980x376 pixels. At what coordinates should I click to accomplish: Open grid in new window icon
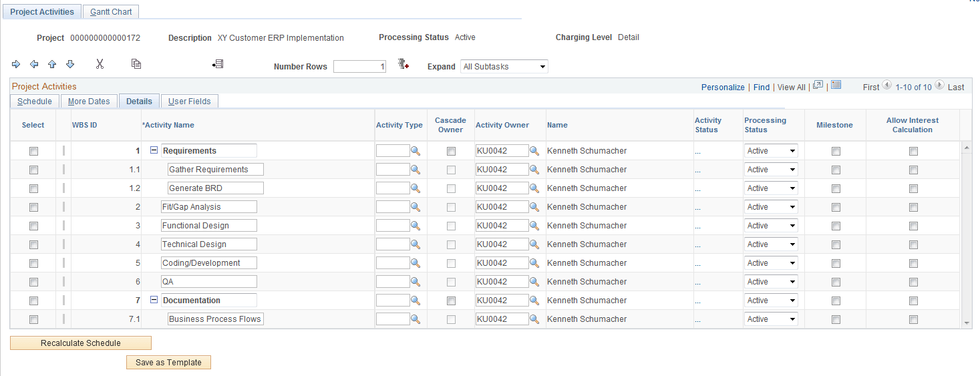pos(818,85)
